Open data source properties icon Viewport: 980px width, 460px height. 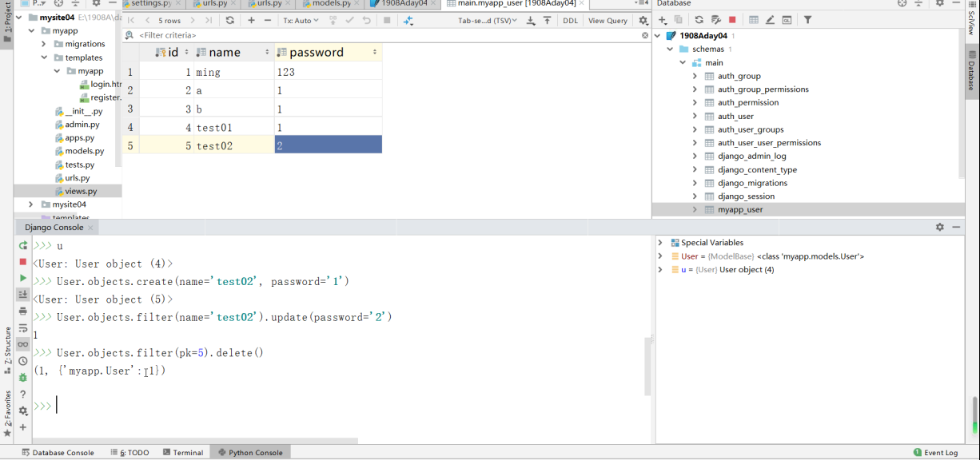coord(716,20)
